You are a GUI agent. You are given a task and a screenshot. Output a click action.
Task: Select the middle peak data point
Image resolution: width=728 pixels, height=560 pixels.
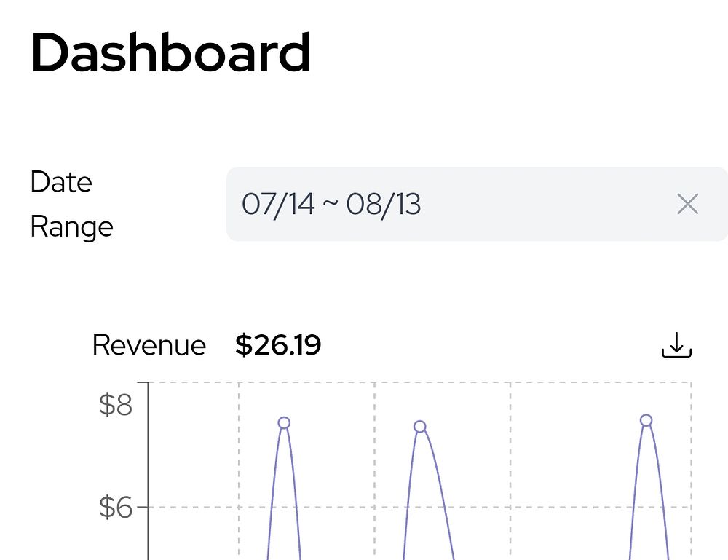(420, 427)
